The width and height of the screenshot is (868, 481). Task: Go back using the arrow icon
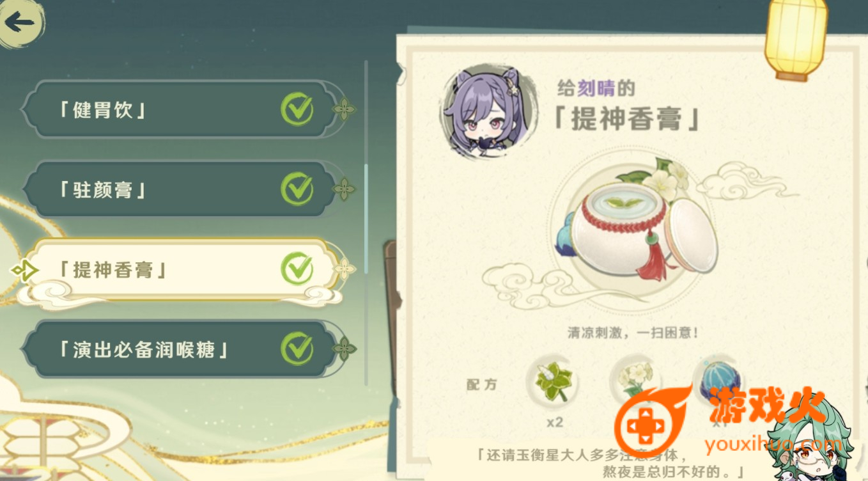19,23
